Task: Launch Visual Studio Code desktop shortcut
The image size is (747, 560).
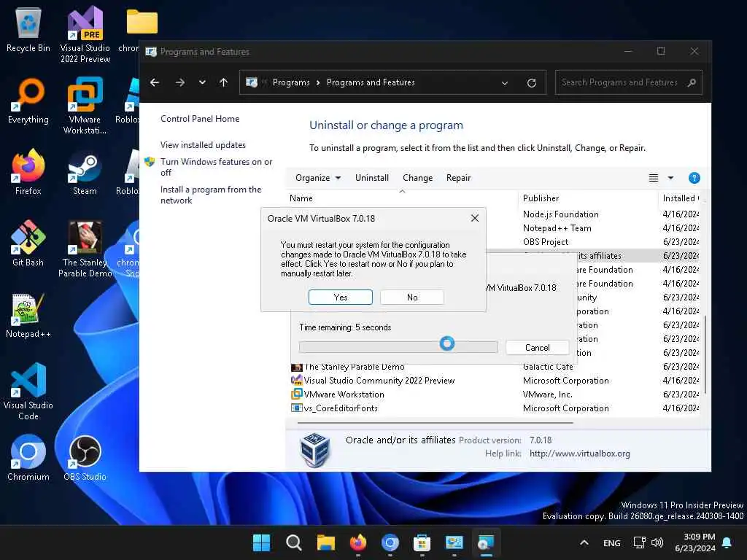Action: 28,392
